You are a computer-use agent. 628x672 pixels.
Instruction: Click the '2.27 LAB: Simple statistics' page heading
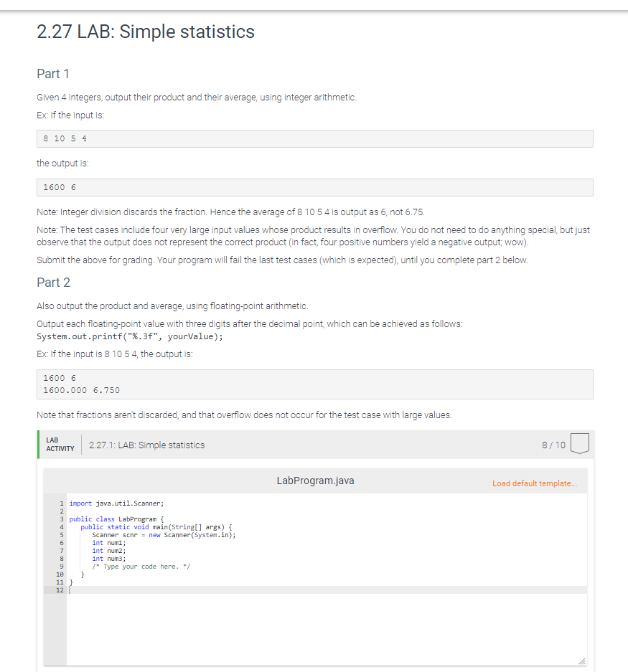pos(146,32)
